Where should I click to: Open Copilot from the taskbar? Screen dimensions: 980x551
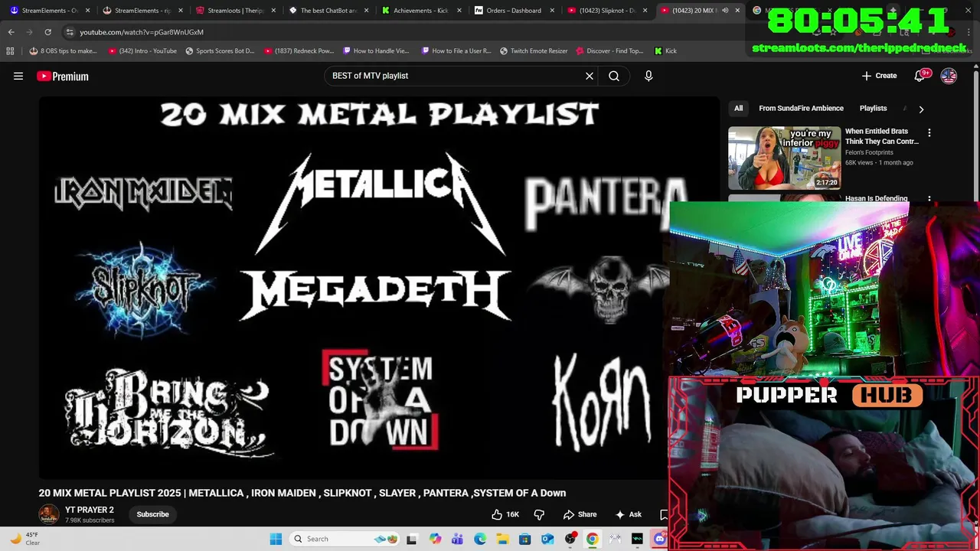[x=435, y=539]
